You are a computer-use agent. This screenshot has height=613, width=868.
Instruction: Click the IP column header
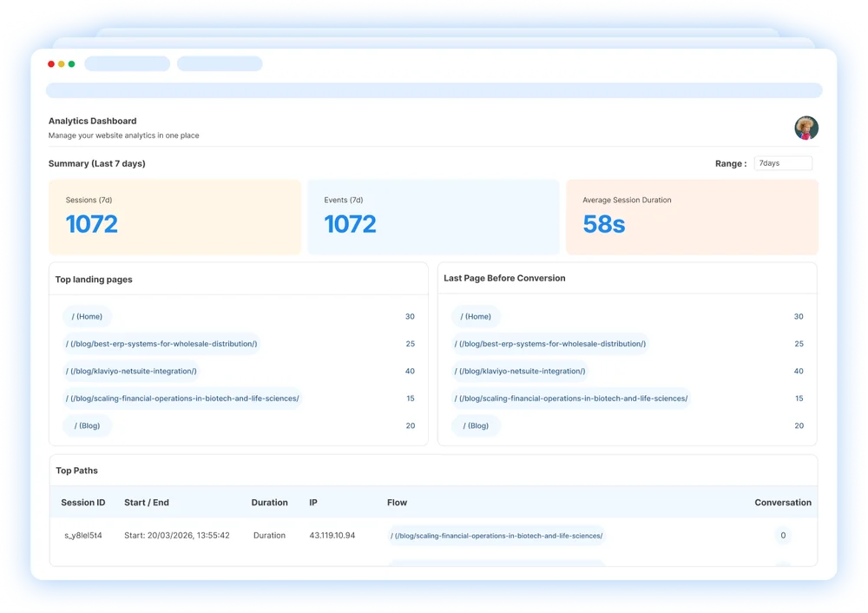click(313, 503)
